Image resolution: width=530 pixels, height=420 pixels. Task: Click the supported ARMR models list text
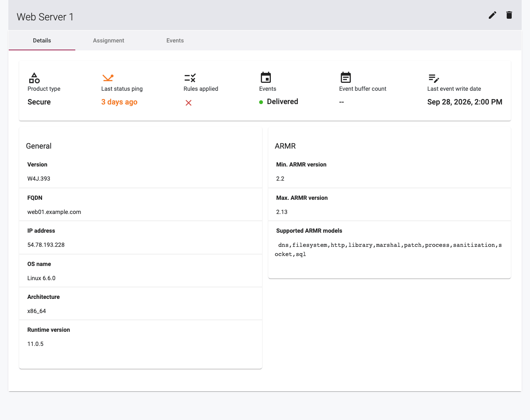tap(389, 249)
